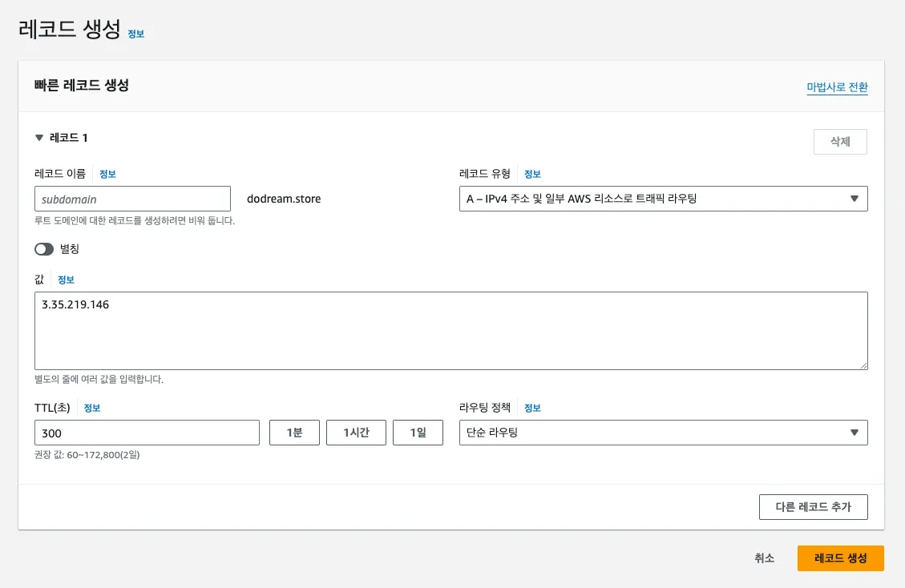This screenshot has width=905, height=588.
Task: Open 정보 link beside 라우팅 정책
Action: point(532,408)
